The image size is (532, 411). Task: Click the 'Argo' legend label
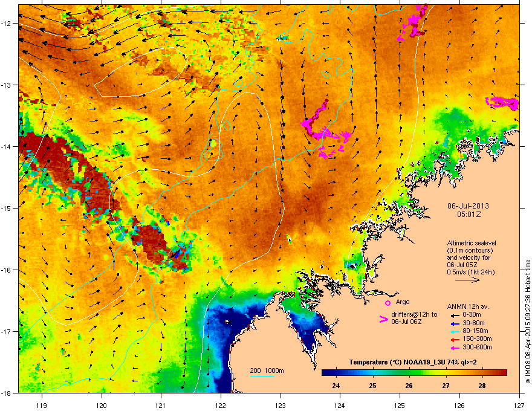point(403,302)
